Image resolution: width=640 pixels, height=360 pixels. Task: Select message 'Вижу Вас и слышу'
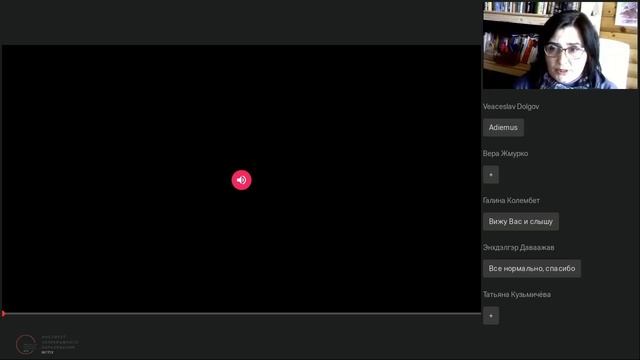[521, 221]
